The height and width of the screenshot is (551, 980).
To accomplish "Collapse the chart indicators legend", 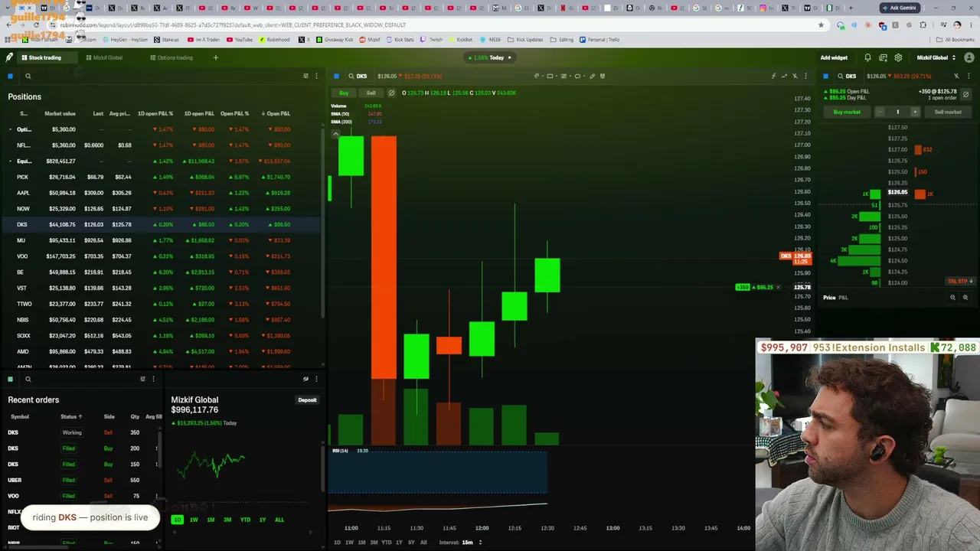I will point(335,134).
